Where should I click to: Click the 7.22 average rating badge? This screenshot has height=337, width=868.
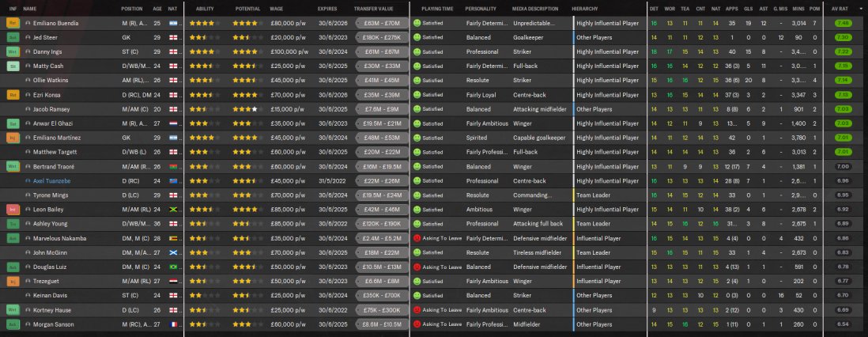tap(843, 52)
